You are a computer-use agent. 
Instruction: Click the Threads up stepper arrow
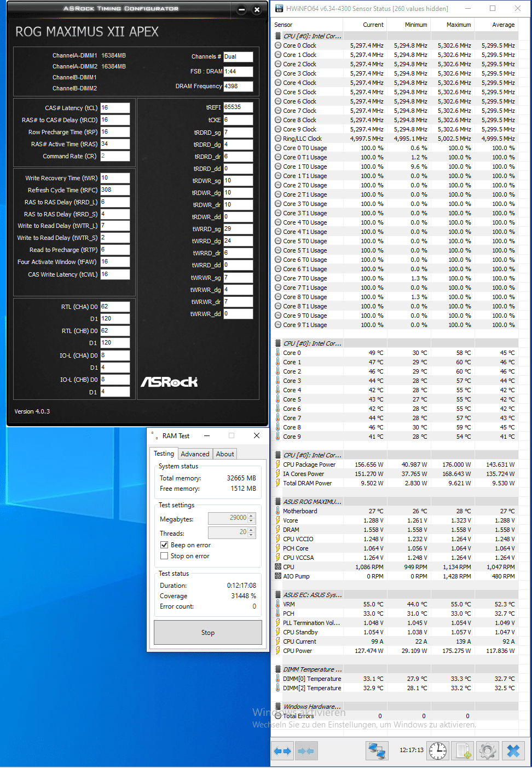click(x=251, y=530)
